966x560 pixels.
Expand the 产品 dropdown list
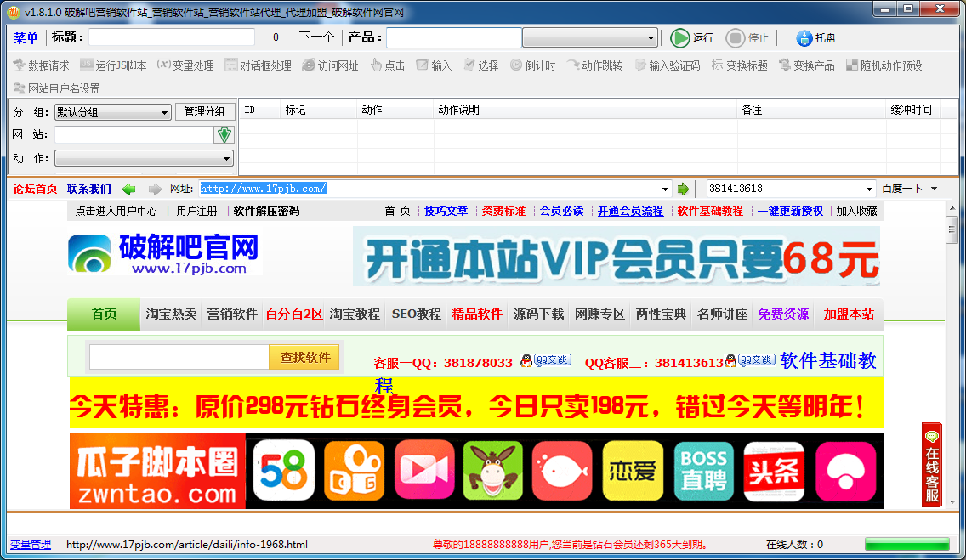[x=589, y=38]
